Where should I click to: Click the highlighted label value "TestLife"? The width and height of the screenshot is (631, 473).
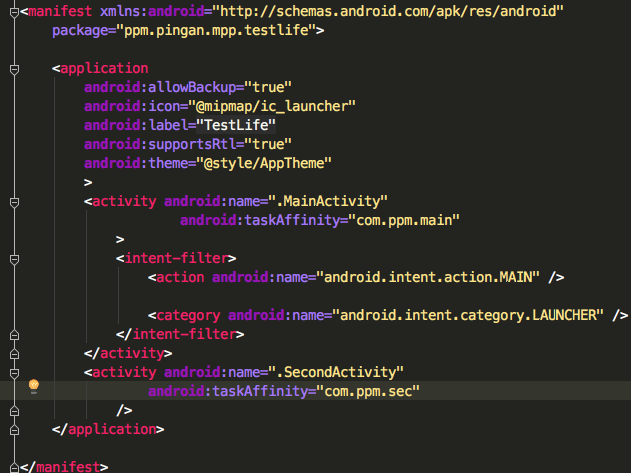pos(236,125)
